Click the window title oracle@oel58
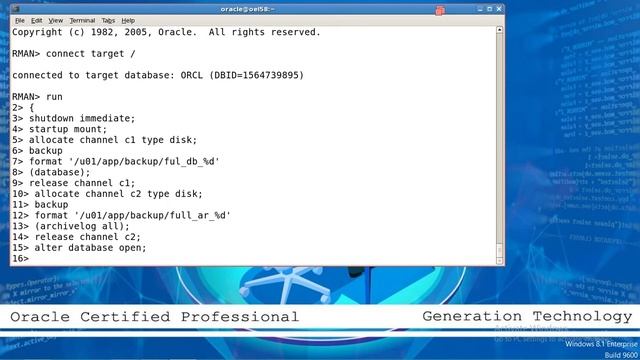640x360 pixels. 247,9
